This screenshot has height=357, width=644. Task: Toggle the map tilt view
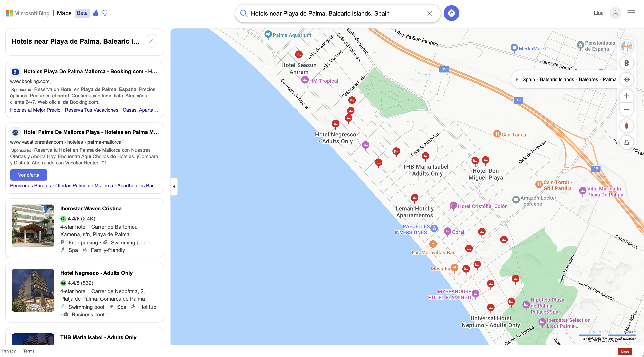point(627,142)
